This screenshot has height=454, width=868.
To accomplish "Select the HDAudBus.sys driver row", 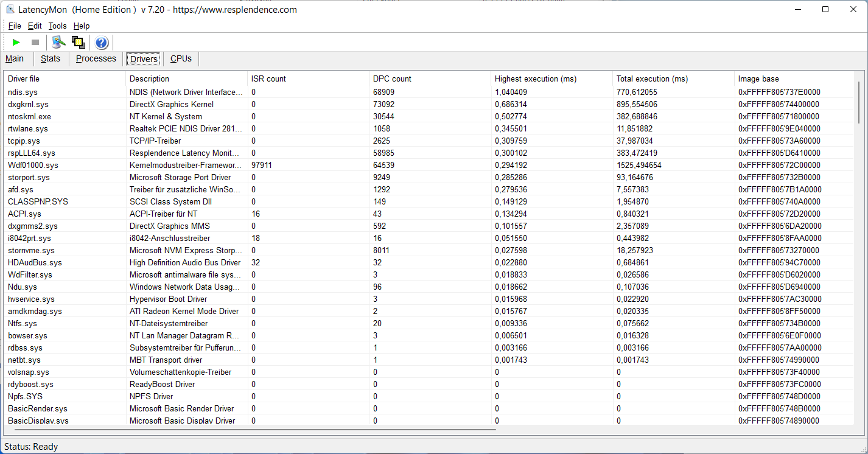I will [429, 262].
